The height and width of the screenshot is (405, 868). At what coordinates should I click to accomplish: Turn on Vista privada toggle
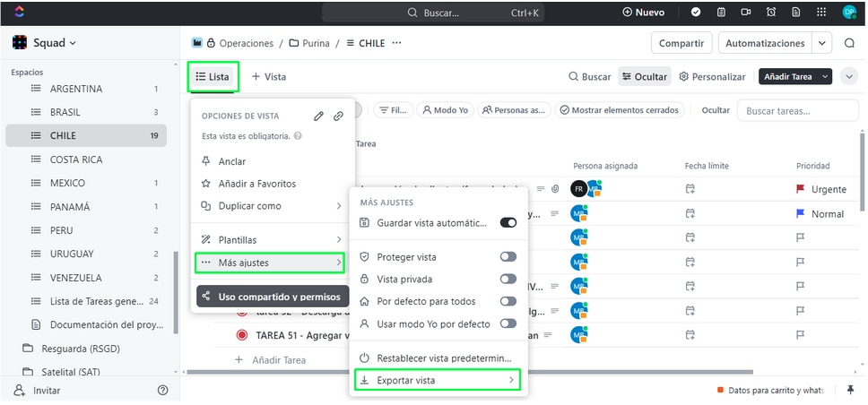(508, 279)
